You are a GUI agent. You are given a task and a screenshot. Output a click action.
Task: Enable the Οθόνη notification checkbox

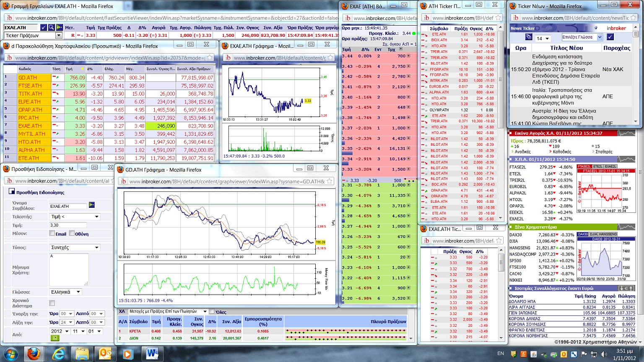tap(72, 233)
